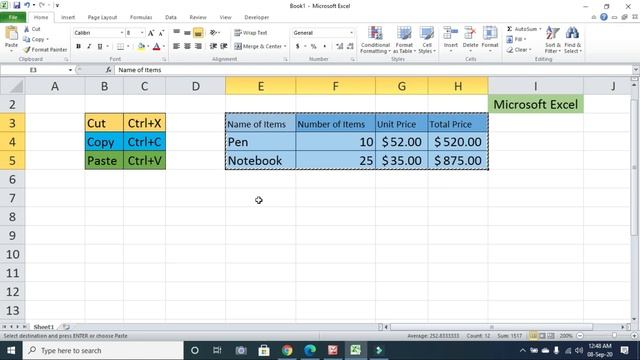Decrease font size with the small A
This screenshot has width=640, height=360.
[x=161, y=33]
